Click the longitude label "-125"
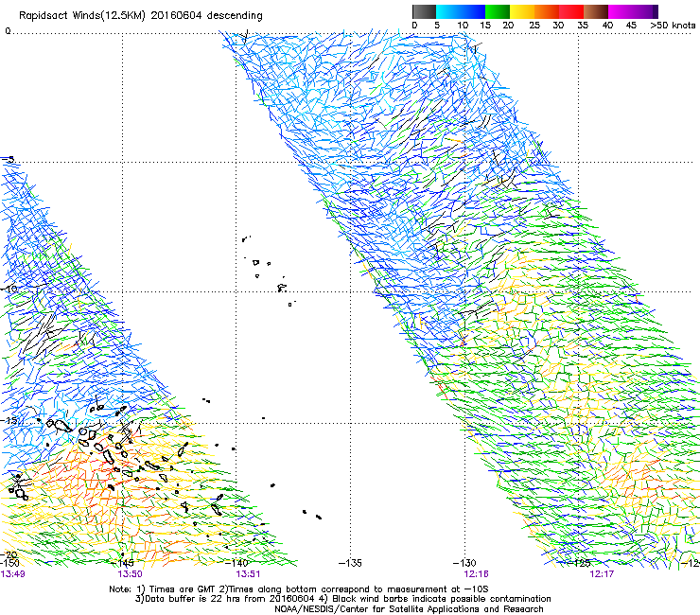The width and height of the screenshot is (700, 615). click(x=579, y=563)
